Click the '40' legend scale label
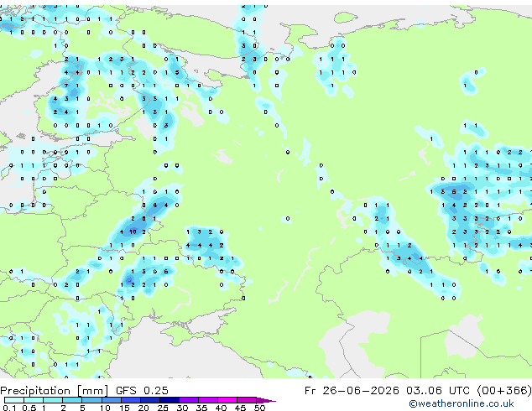532x411 pixels. click(x=221, y=408)
